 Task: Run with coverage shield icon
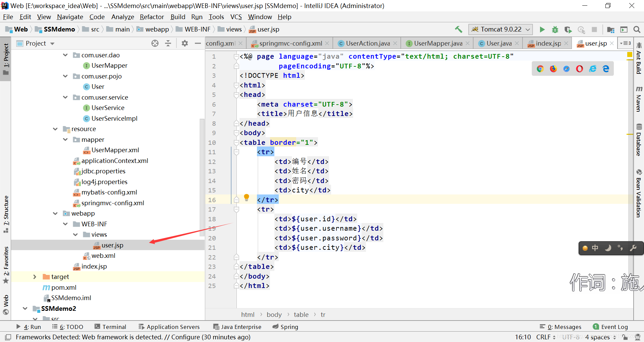(568, 30)
